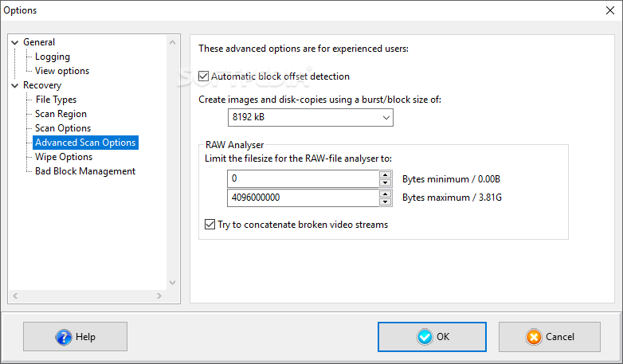Confirm settings with the OK button
This screenshot has width=623, height=364.
pos(432,337)
